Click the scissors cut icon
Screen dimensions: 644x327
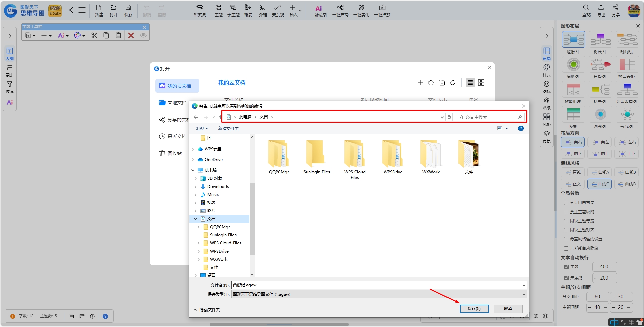(94, 35)
